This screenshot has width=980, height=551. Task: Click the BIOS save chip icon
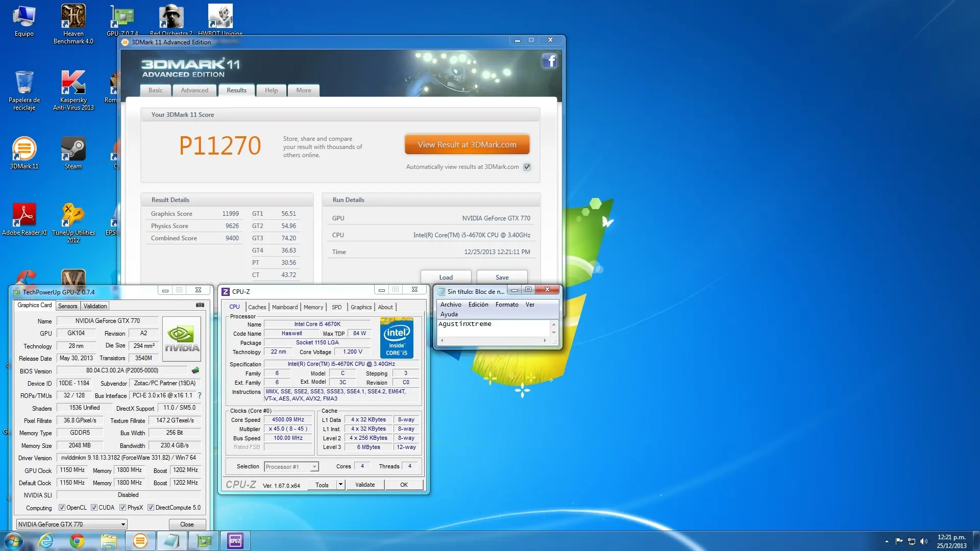(195, 370)
